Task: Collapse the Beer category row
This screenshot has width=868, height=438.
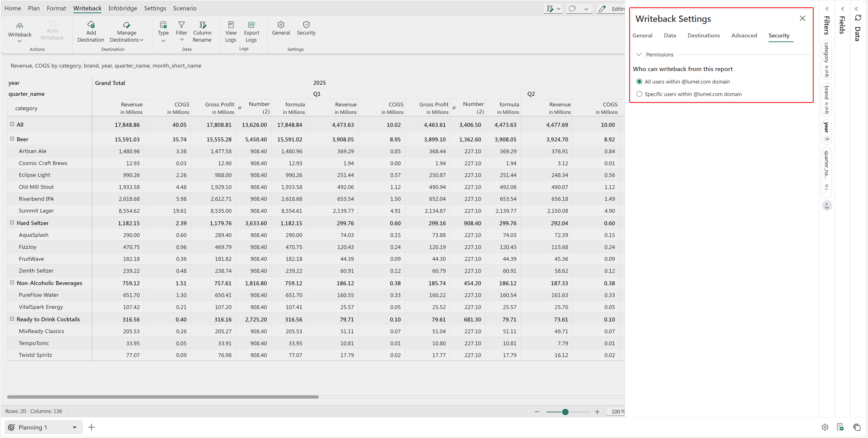Action: (12, 139)
